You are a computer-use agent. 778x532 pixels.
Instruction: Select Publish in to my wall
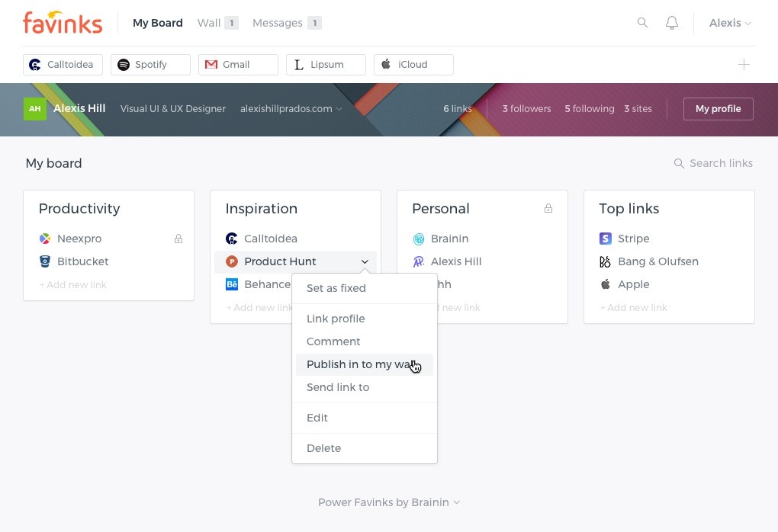coord(365,364)
